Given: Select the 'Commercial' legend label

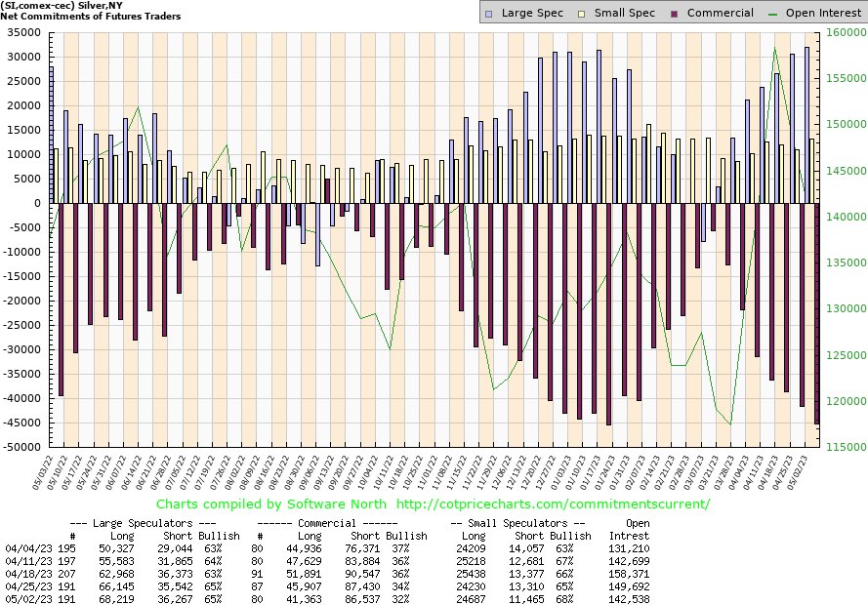Looking at the screenshot, I should [720, 13].
